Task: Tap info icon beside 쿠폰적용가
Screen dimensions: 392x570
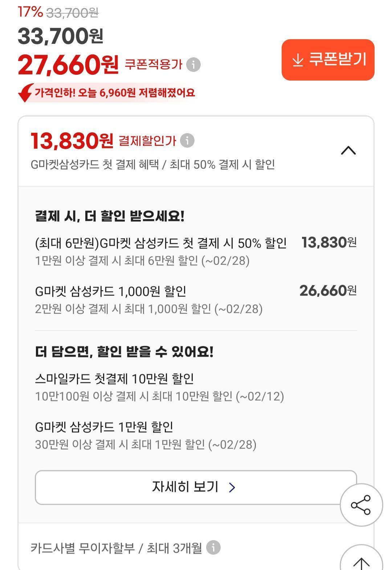Action: point(193,65)
